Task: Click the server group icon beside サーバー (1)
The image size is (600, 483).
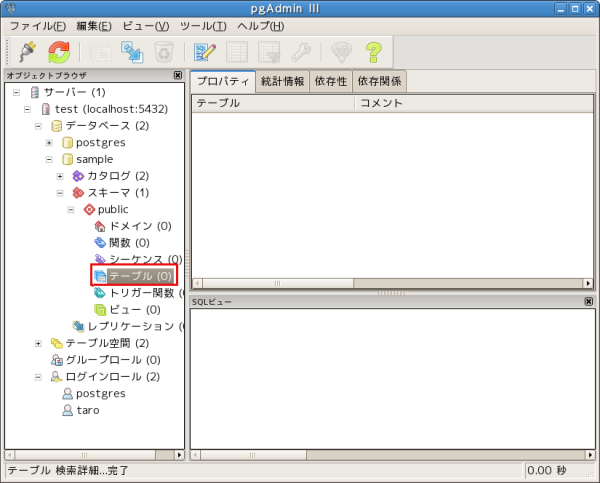Action: click(35, 92)
